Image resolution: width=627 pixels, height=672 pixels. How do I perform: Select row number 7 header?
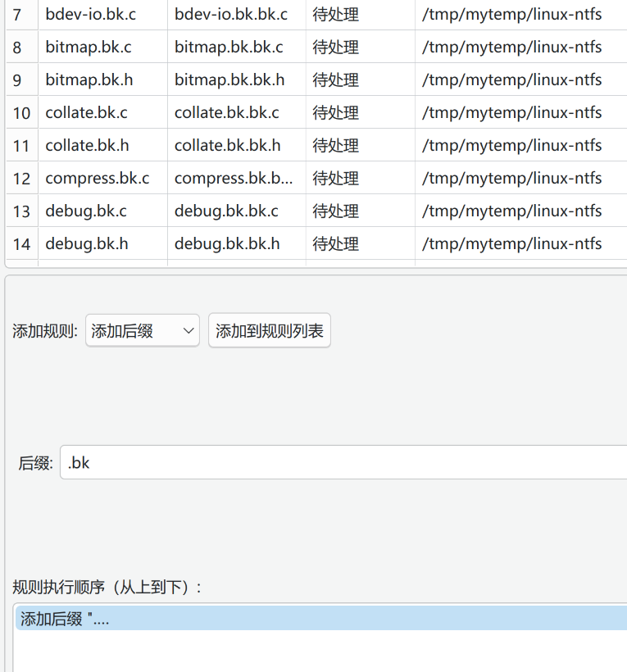(x=22, y=14)
